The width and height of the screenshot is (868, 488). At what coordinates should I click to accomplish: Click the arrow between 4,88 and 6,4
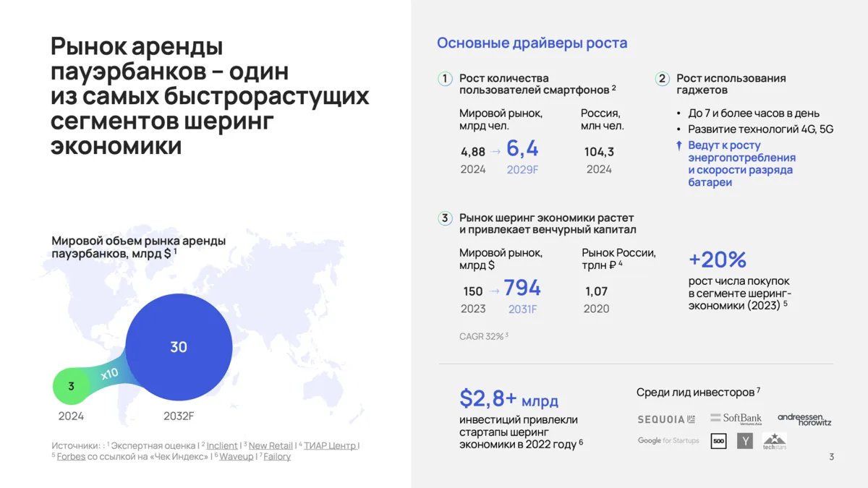point(495,152)
